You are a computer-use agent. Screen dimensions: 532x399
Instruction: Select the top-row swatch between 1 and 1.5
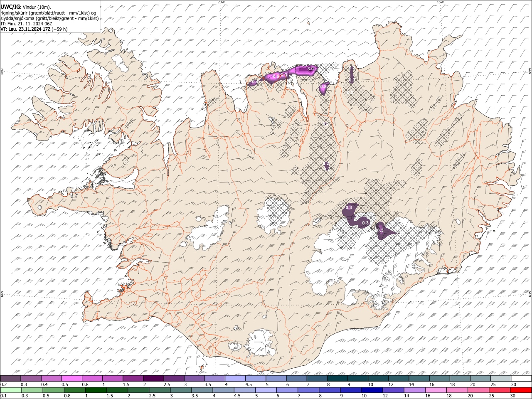pyautogui.click(x=112, y=378)
